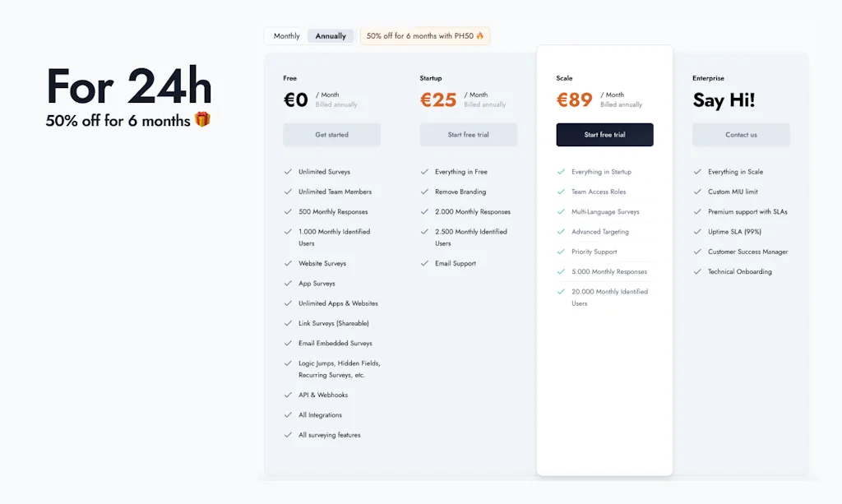Image resolution: width=842 pixels, height=504 pixels.
Task: Click checkmark next to Email Support
Action: 424,263
